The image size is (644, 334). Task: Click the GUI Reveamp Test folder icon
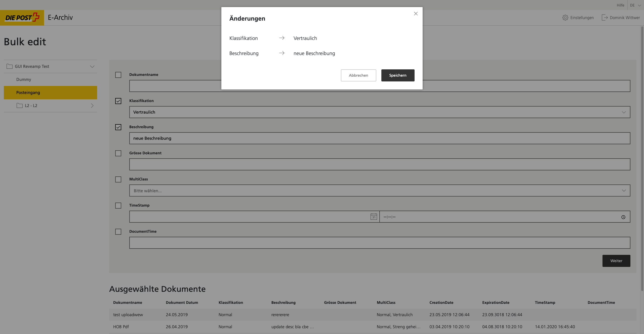(x=10, y=66)
